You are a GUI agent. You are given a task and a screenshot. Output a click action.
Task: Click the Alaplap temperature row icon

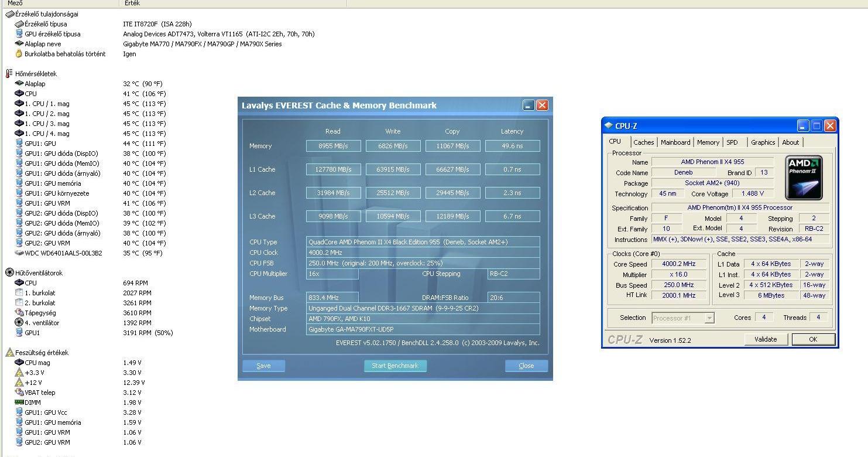point(19,84)
